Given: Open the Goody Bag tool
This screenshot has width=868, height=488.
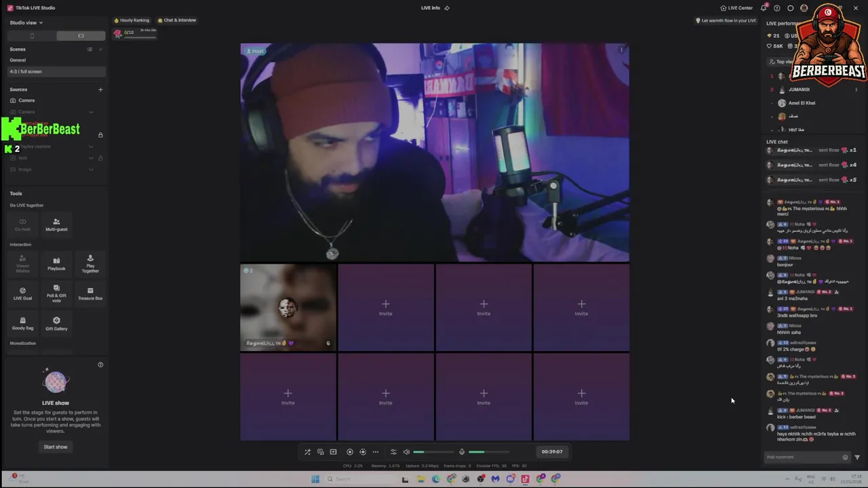Looking at the screenshot, I should (x=22, y=323).
